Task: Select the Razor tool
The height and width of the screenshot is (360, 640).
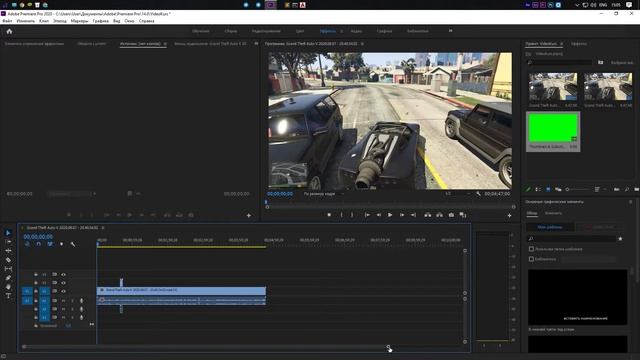Action: (x=8, y=260)
